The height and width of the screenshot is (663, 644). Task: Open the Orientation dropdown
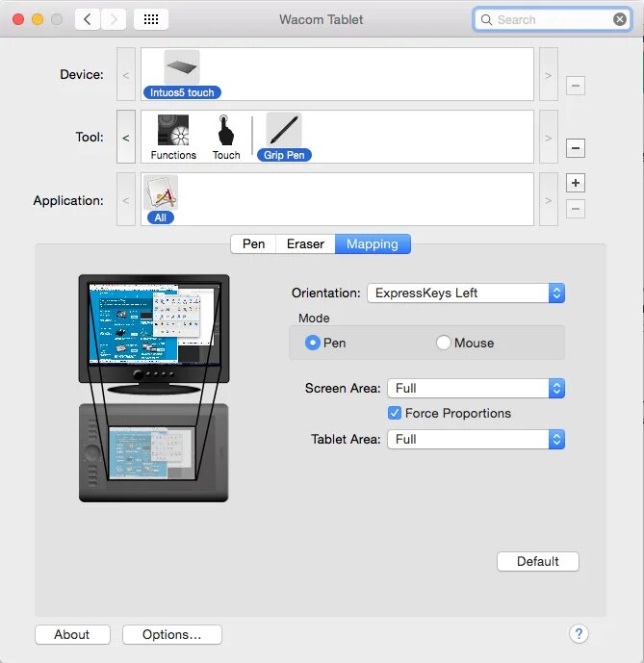[466, 293]
